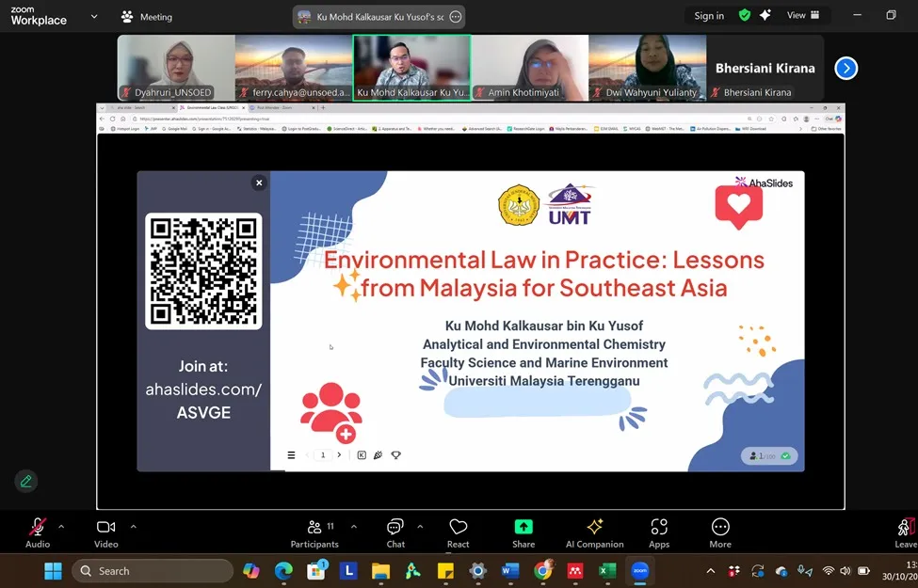Screen dimensions: 918x588
Task: Expand video options arrow beside Video
Action: point(133,527)
